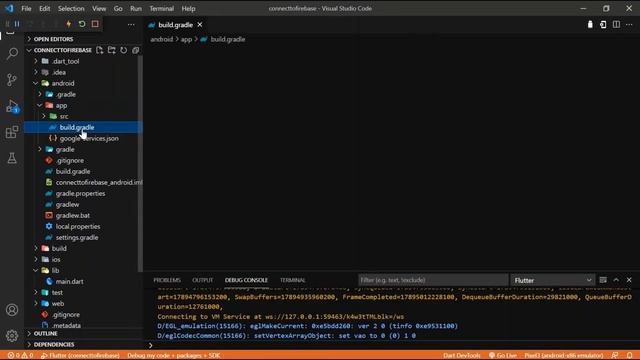Collapse the app folder
Image resolution: width=640 pixels, height=360 pixels.
tap(40, 105)
